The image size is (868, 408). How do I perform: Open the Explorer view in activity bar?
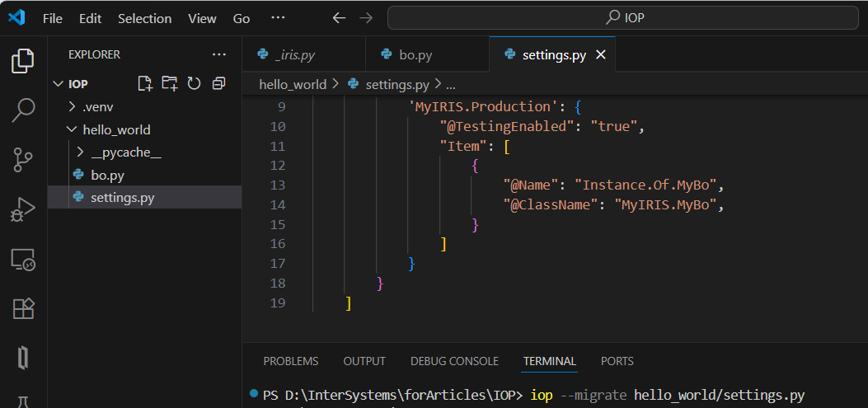pos(23,61)
